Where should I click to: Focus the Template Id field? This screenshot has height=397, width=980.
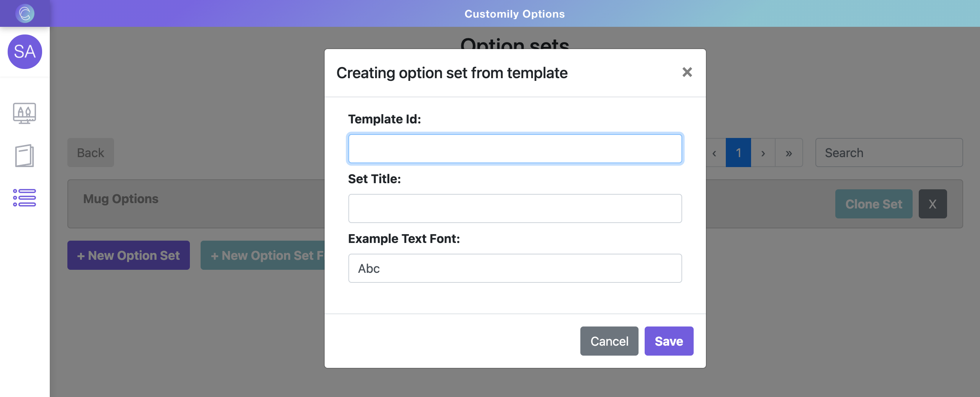click(x=515, y=149)
